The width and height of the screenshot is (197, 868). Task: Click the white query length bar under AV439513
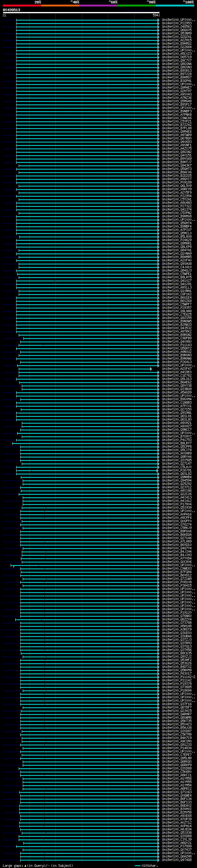81,13
